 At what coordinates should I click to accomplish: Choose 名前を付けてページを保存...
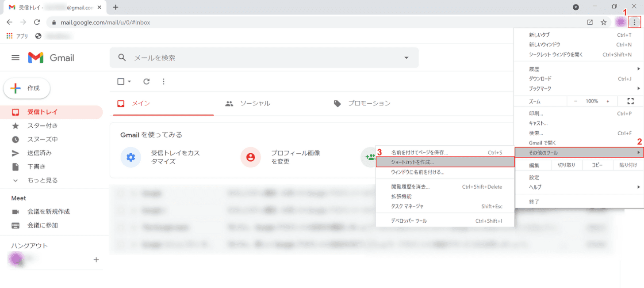pos(445,152)
